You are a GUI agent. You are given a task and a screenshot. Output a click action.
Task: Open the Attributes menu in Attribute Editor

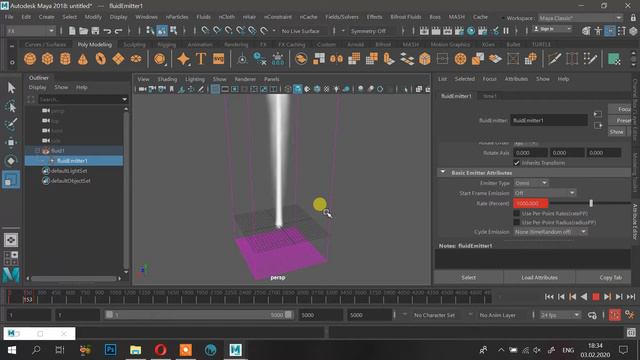click(x=516, y=79)
